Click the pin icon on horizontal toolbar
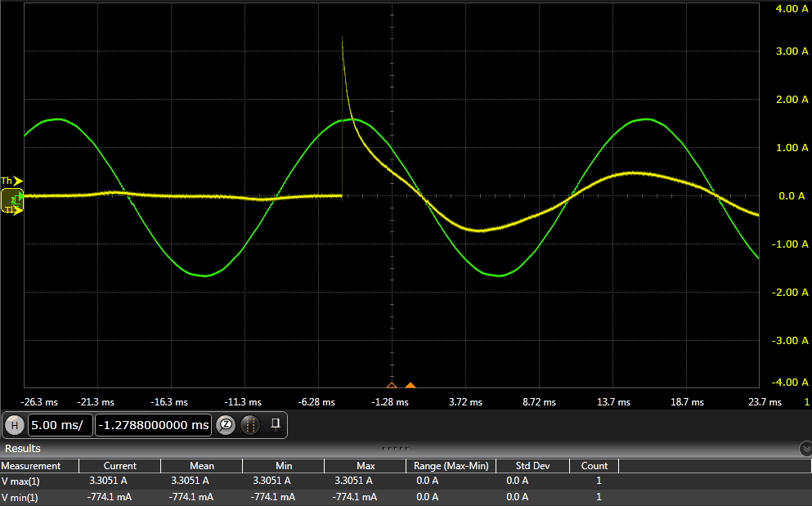Screen dimensions: 812x506 [x=276, y=424]
